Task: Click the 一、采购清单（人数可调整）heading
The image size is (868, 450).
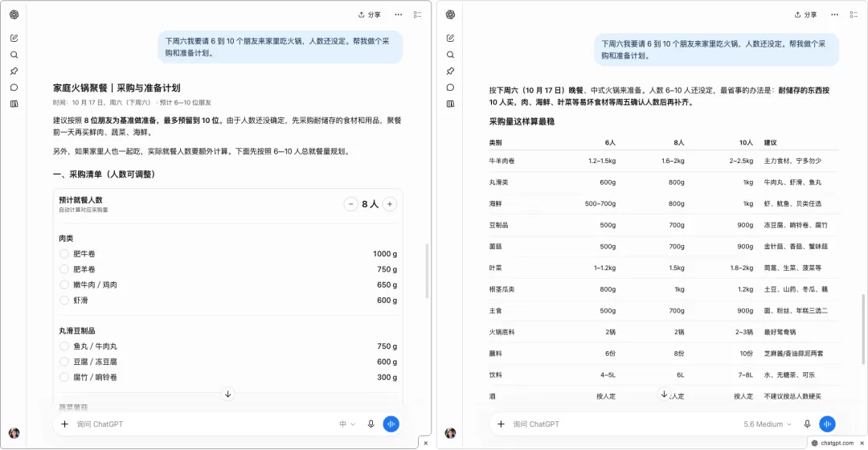Action: [106, 174]
